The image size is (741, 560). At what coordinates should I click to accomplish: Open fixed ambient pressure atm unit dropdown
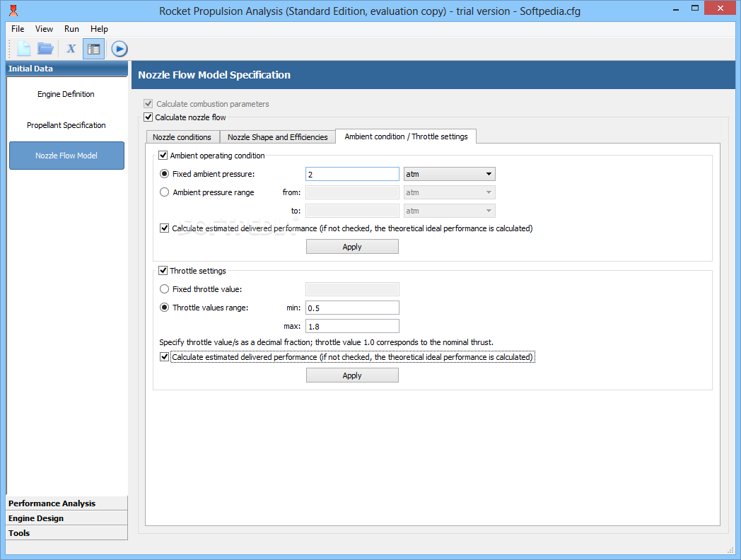(x=450, y=174)
